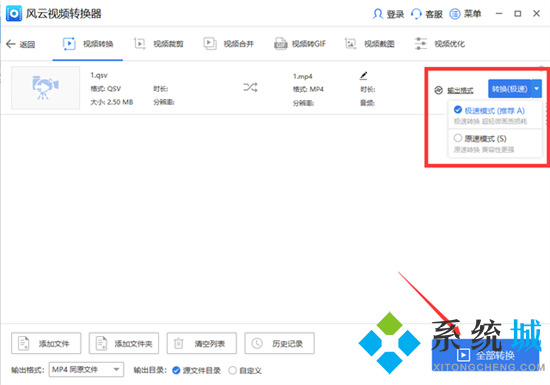The image size is (550, 385).
Task: Click the shuffle convert arrows icon
Action: pos(250,87)
